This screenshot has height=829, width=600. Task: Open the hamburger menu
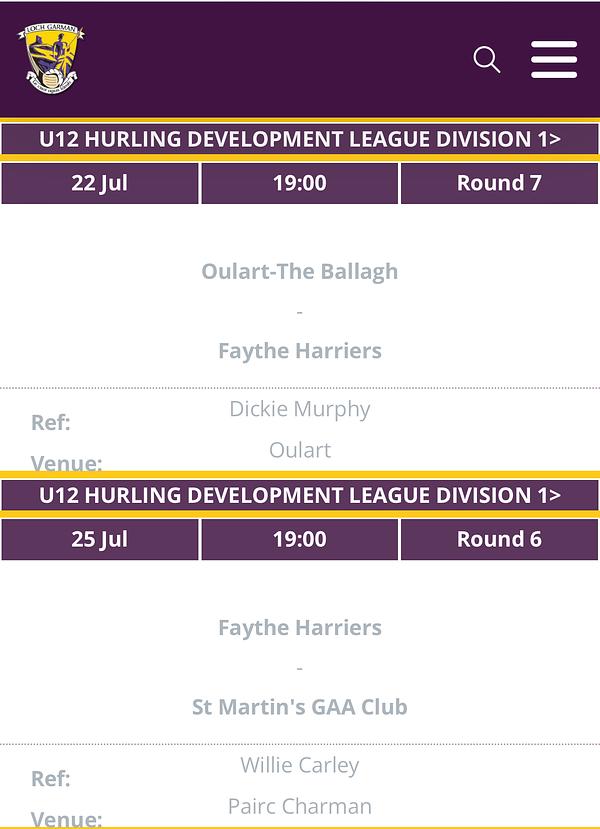554,59
